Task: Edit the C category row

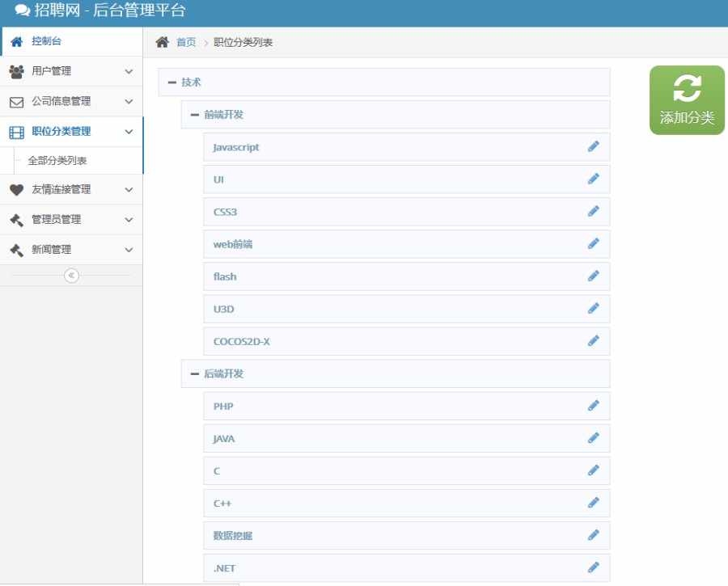Action: pos(594,470)
